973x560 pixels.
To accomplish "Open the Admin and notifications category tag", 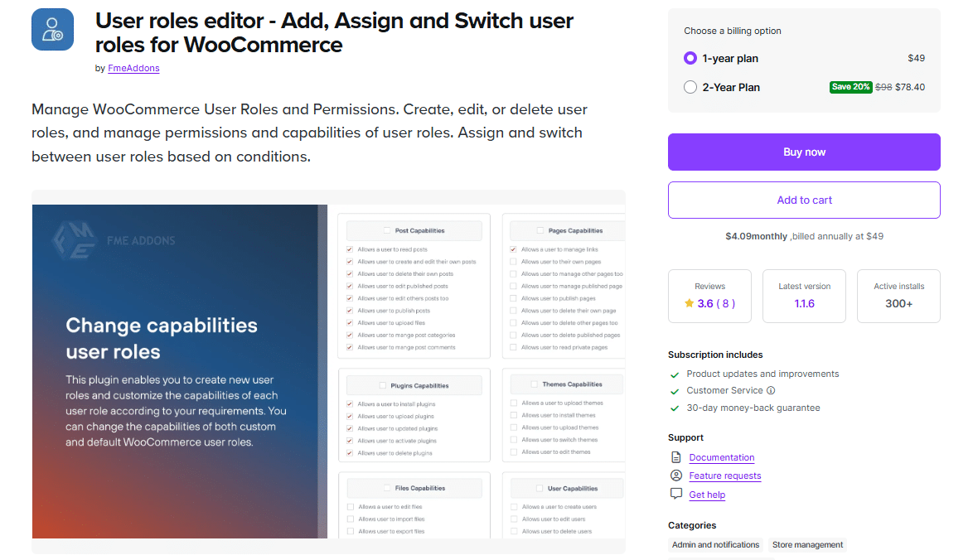I will 715,545.
